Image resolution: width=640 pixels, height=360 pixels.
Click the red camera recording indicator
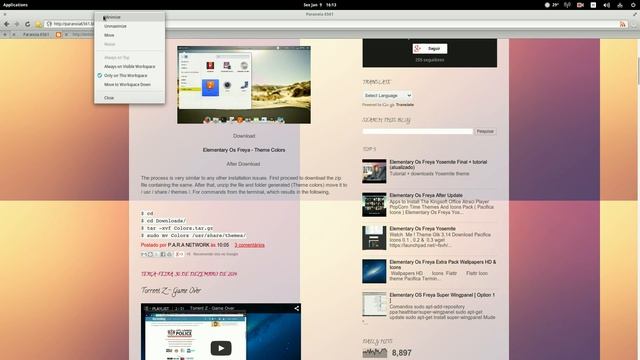[x=580, y=5]
